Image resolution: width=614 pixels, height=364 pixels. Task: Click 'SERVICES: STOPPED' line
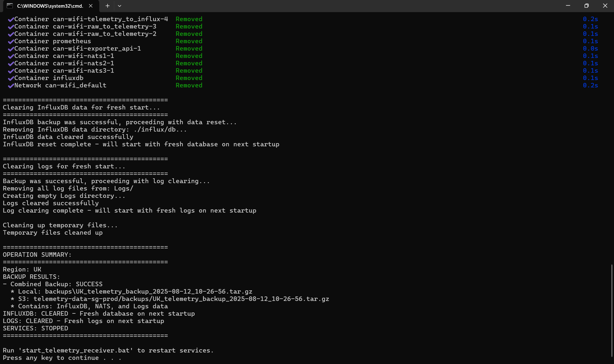tap(35, 328)
